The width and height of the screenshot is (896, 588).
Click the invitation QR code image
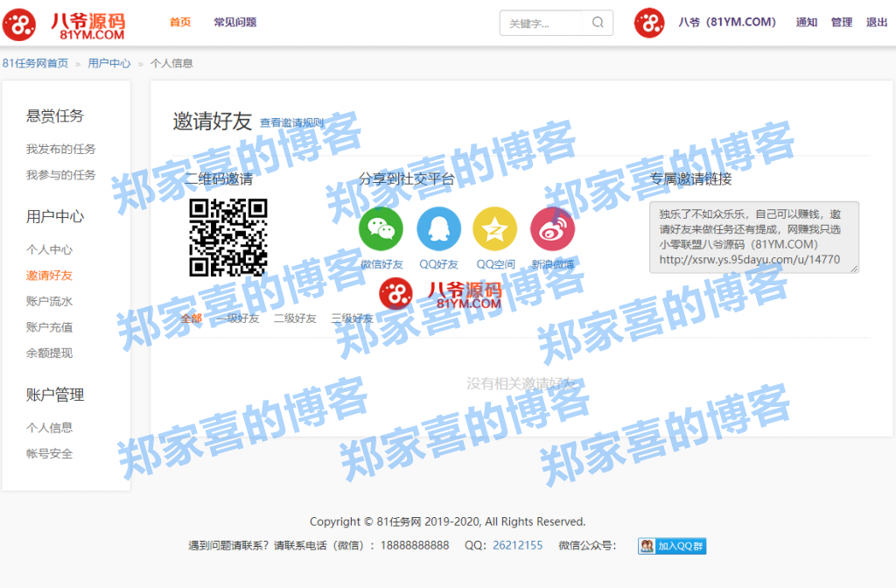tap(228, 237)
